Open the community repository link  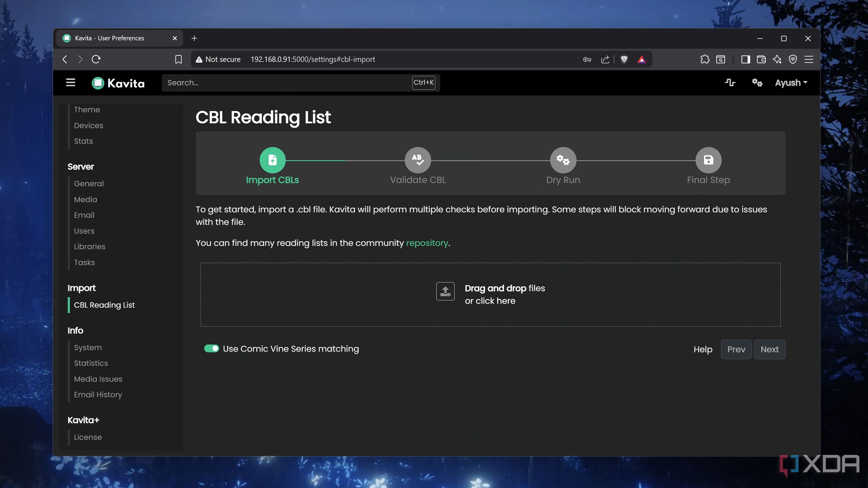(427, 243)
